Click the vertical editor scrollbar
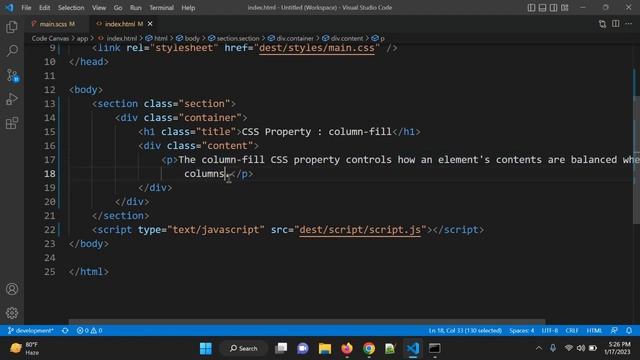The image size is (640, 360). click(x=636, y=159)
